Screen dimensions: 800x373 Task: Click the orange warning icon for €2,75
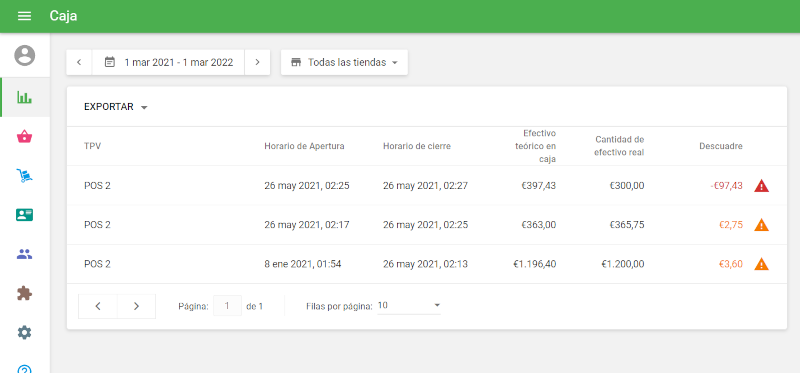pos(761,225)
